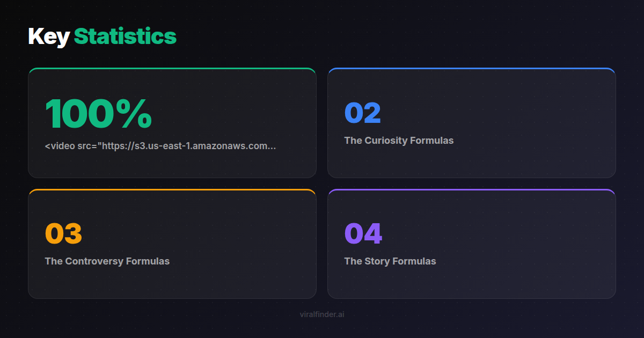Click the green 100% statistic number
Image resolution: width=644 pixels, height=338 pixels.
coord(98,114)
